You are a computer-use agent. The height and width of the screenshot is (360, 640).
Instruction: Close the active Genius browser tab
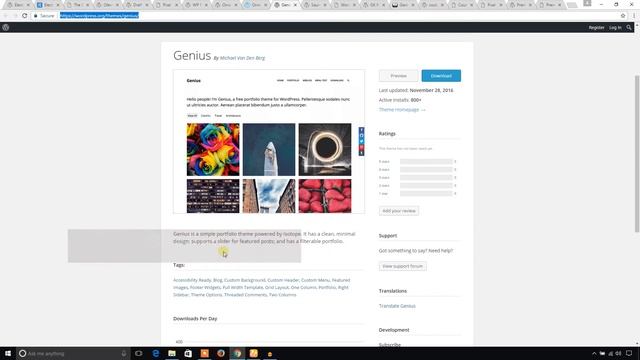pyautogui.click(x=296, y=5)
